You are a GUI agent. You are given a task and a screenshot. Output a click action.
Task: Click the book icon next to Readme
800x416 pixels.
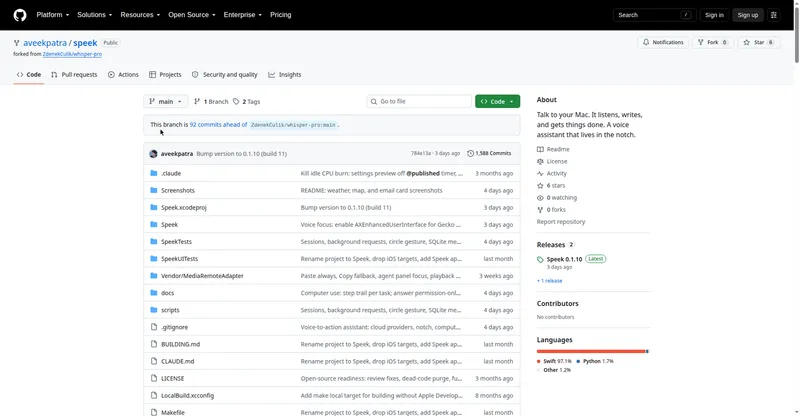click(540, 149)
